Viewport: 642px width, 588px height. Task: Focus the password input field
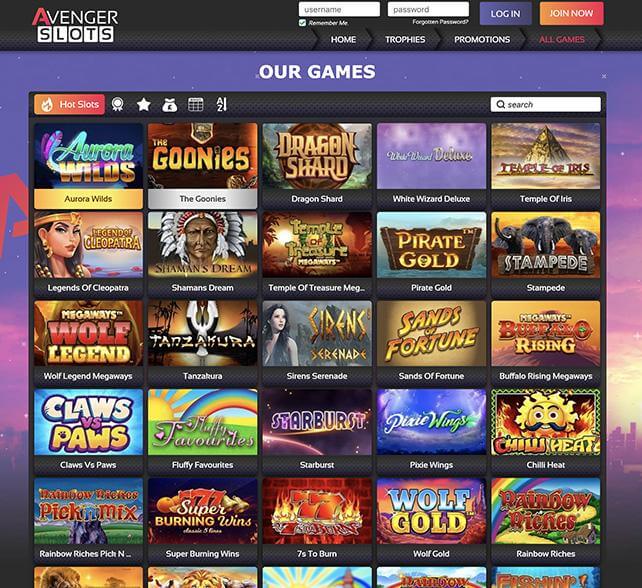click(x=428, y=9)
